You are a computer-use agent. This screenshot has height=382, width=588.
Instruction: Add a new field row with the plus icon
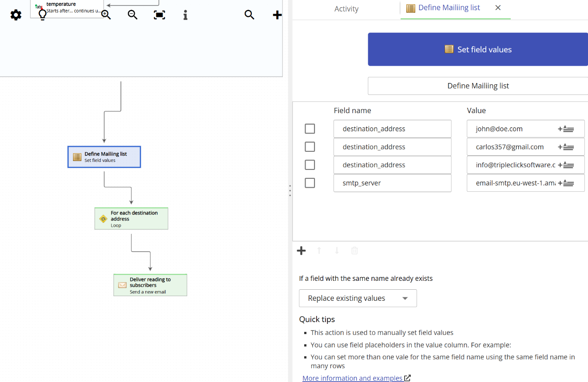[x=301, y=250]
